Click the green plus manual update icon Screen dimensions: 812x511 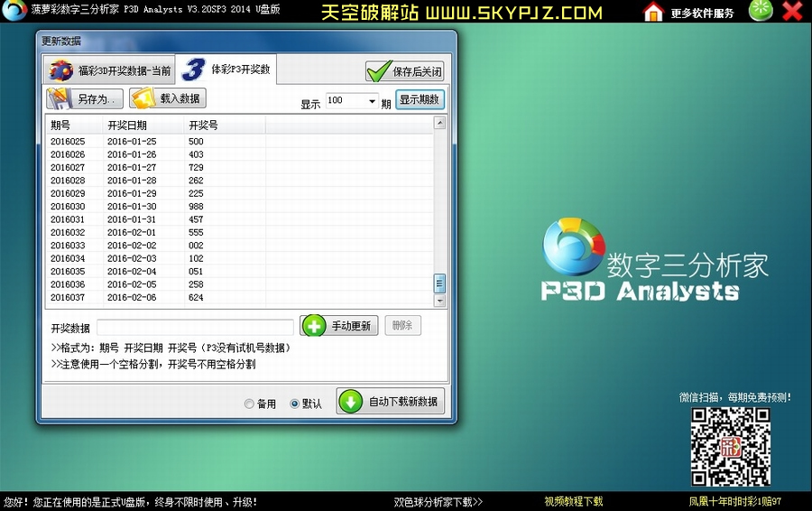coord(314,326)
